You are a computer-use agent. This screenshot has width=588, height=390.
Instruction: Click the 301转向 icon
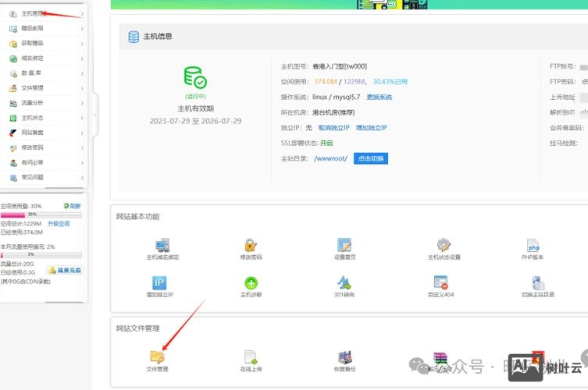coord(344,282)
